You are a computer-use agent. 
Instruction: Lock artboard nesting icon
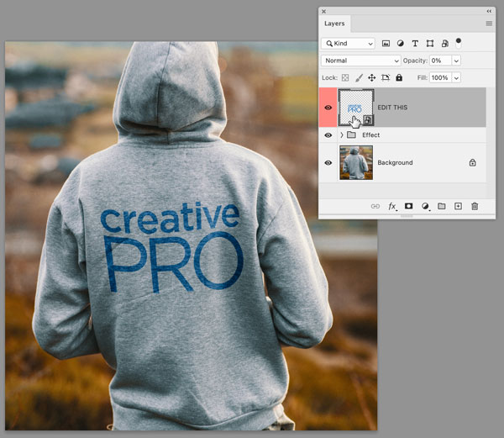click(x=386, y=77)
